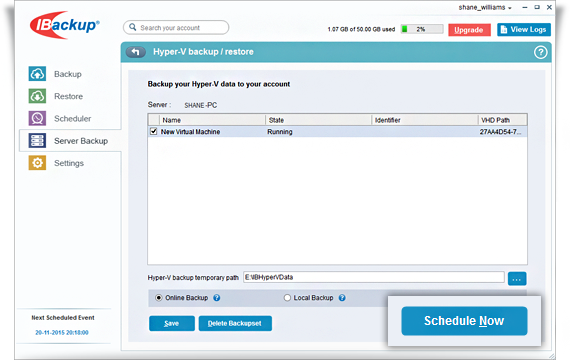Click the Backup cloud upload icon
570x360 pixels.
37,74
